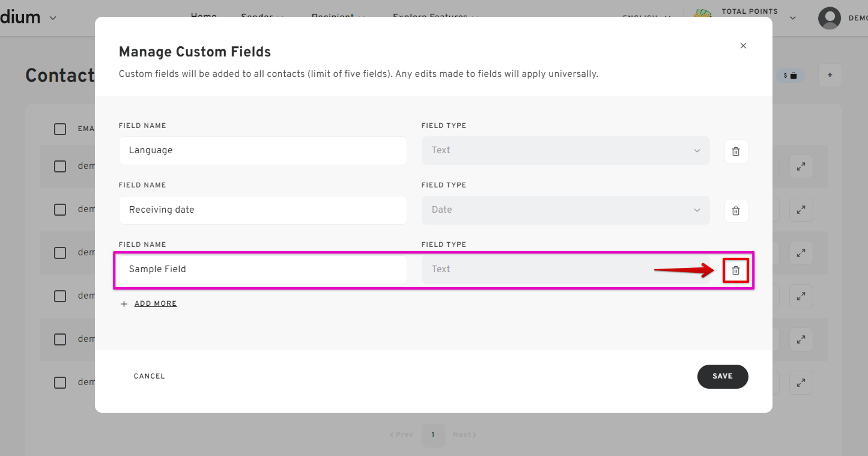Click the SAVE button

click(x=723, y=377)
